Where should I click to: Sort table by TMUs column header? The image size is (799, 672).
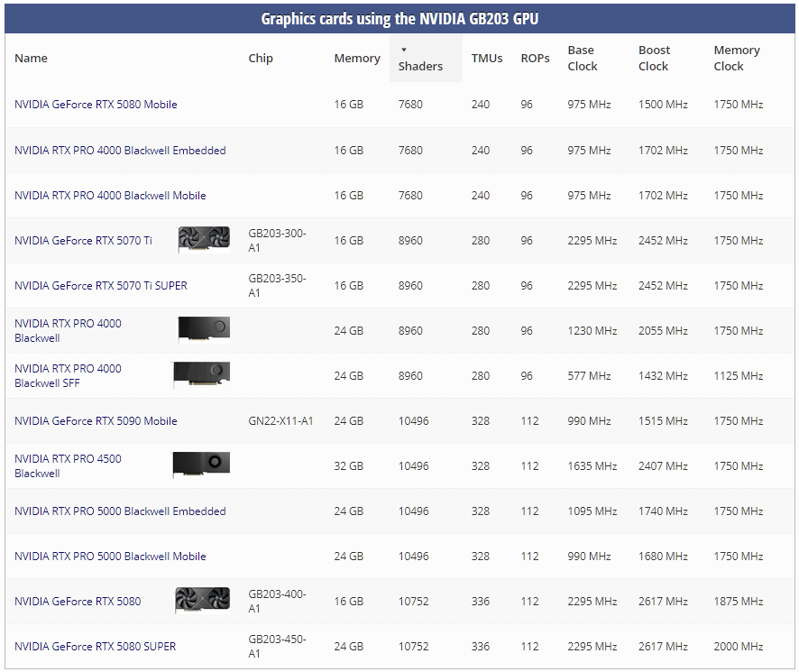point(487,58)
